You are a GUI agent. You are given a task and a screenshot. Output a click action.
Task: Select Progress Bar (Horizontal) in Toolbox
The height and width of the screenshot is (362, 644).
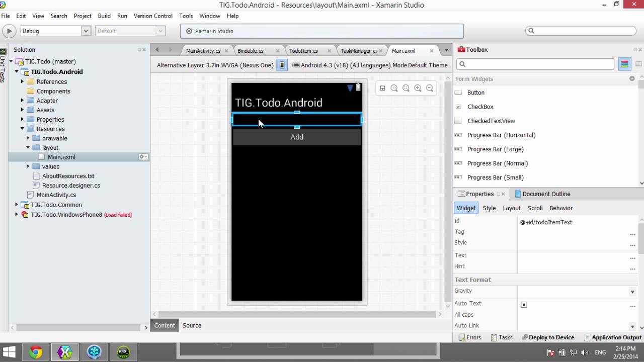(501, 135)
